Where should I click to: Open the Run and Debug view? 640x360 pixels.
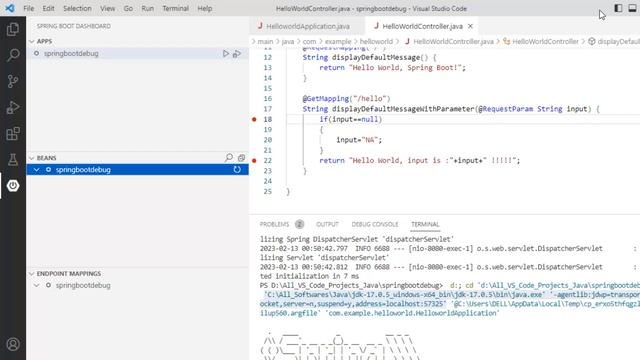(x=13, y=107)
